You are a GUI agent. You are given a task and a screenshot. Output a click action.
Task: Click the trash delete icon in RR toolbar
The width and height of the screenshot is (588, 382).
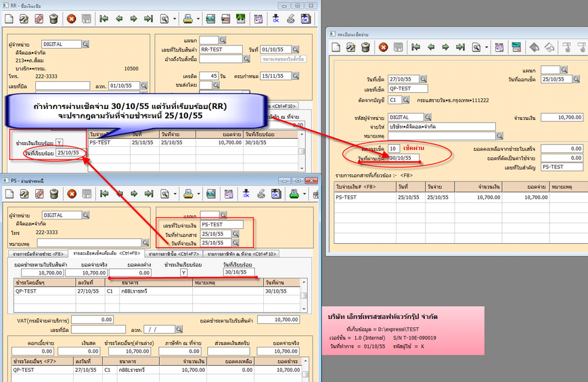[x=53, y=20]
